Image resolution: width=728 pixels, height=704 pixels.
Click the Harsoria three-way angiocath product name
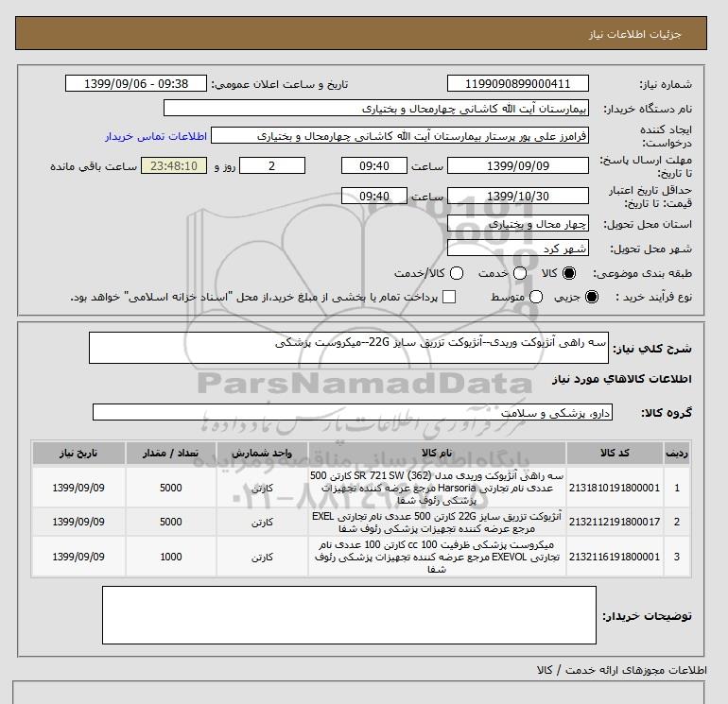(437, 488)
